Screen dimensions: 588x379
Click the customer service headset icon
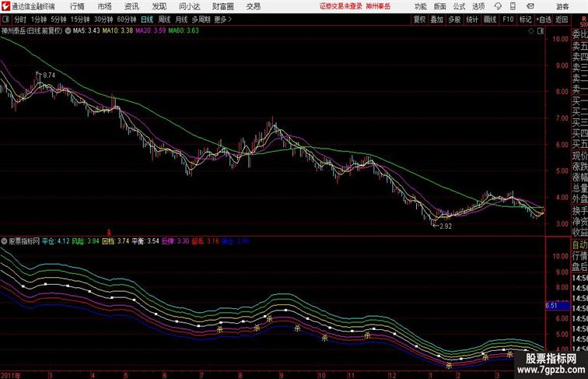[498, 6]
